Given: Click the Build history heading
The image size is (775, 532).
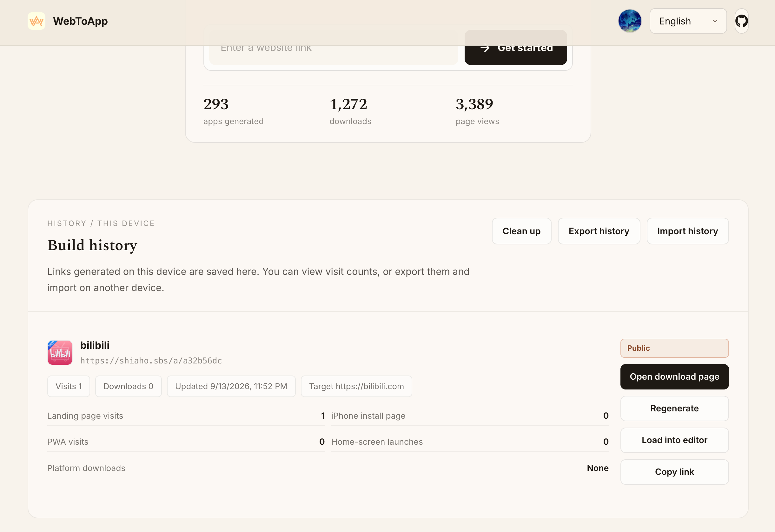Looking at the screenshot, I should tap(92, 245).
